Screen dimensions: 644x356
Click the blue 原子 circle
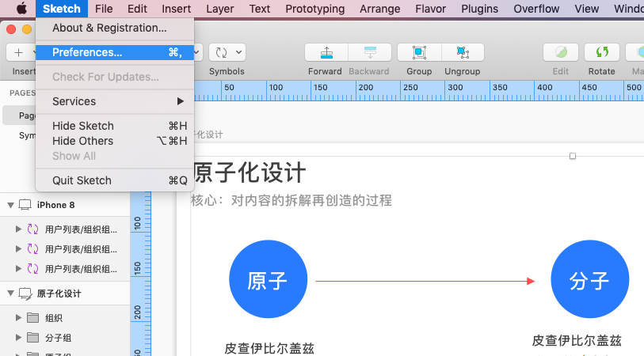pyautogui.click(x=269, y=279)
